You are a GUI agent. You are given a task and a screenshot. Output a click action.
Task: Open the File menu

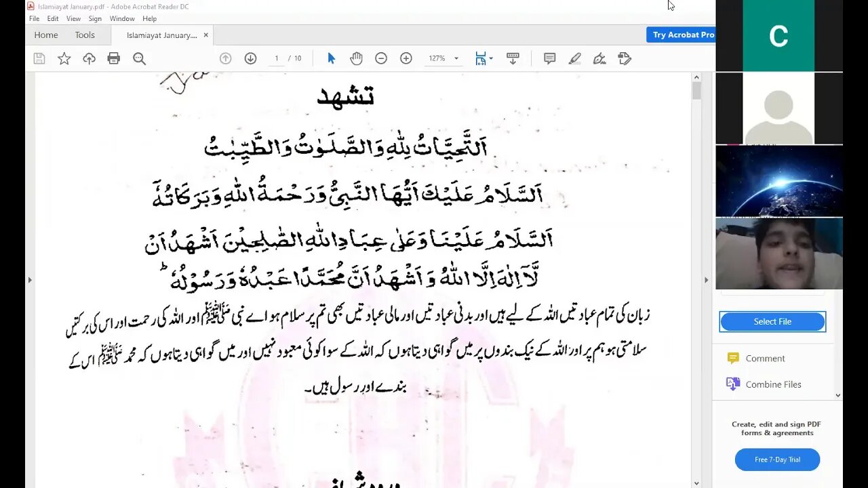pos(35,19)
